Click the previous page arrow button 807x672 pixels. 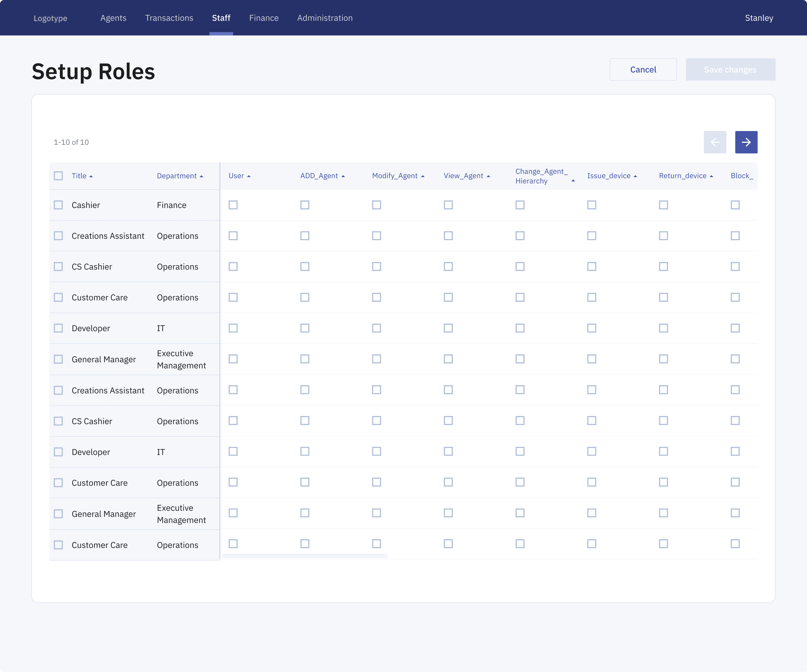pyautogui.click(x=715, y=142)
